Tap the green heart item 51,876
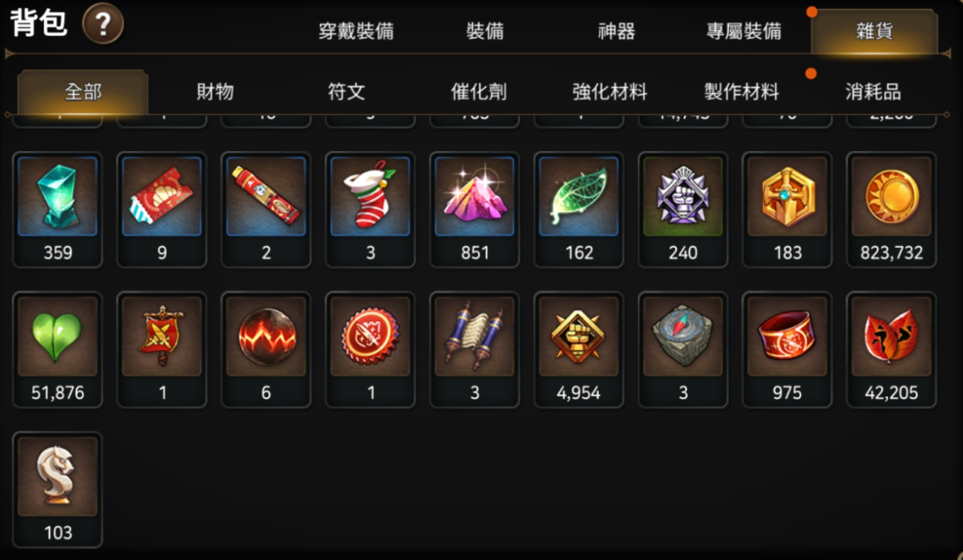This screenshot has width=963, height=560. click(x=58, y=350)
